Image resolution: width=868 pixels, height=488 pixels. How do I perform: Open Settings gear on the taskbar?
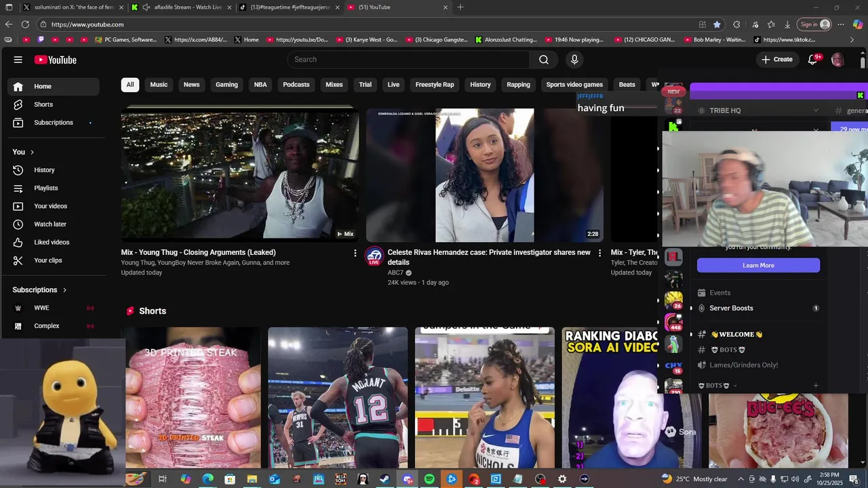coord(562,479)
